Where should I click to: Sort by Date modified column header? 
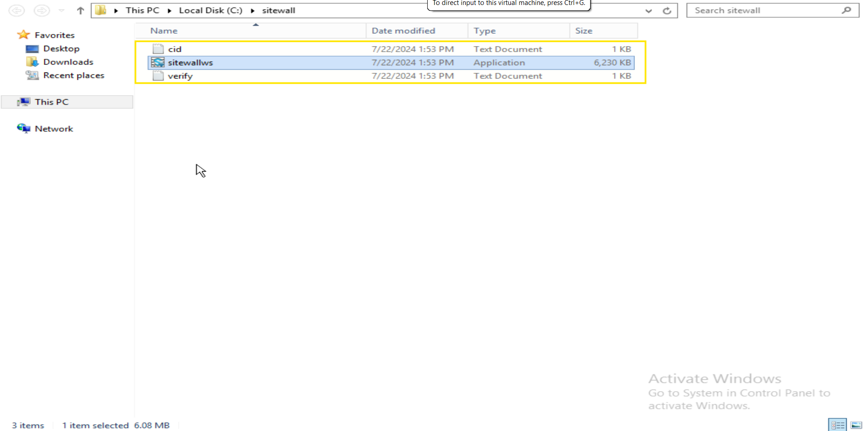[x=417, y=31]
